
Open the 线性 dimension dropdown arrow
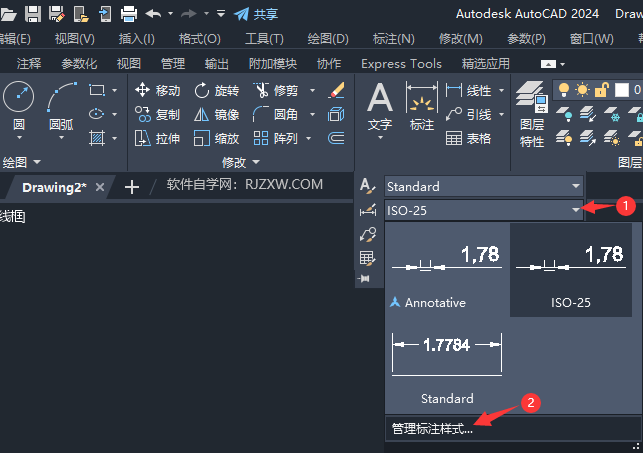(502, 90)
